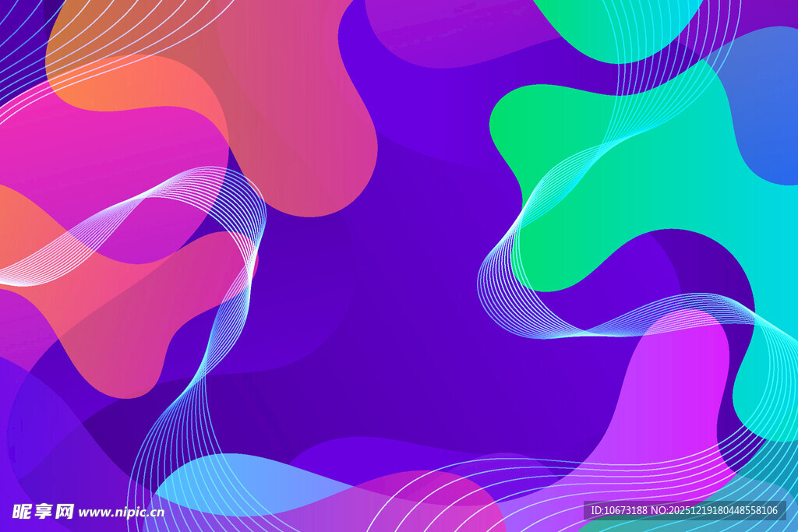This screenshot has width=798, height=532.
Task: Click the ID:10673188 watermark text
Action: 619,510
